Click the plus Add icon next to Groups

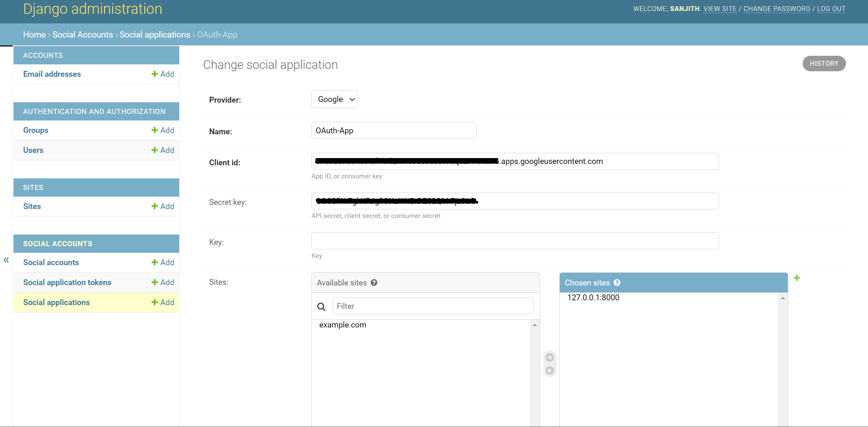154,130
